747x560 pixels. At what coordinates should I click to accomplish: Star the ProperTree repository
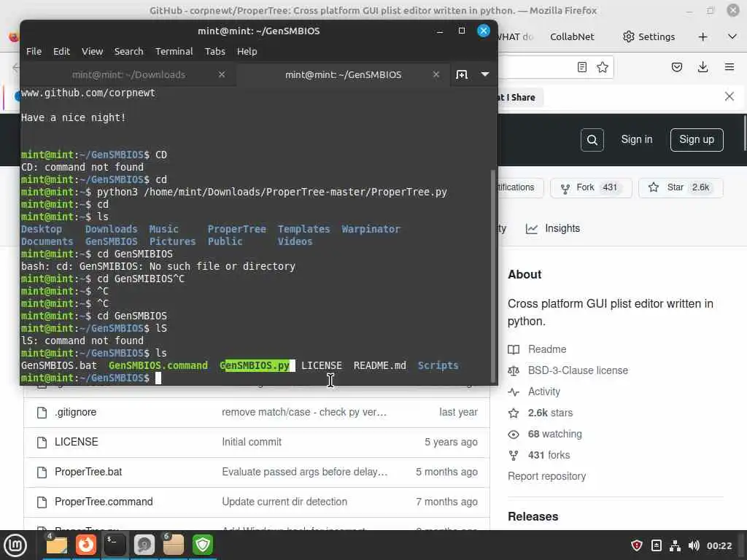pos(681,187)
